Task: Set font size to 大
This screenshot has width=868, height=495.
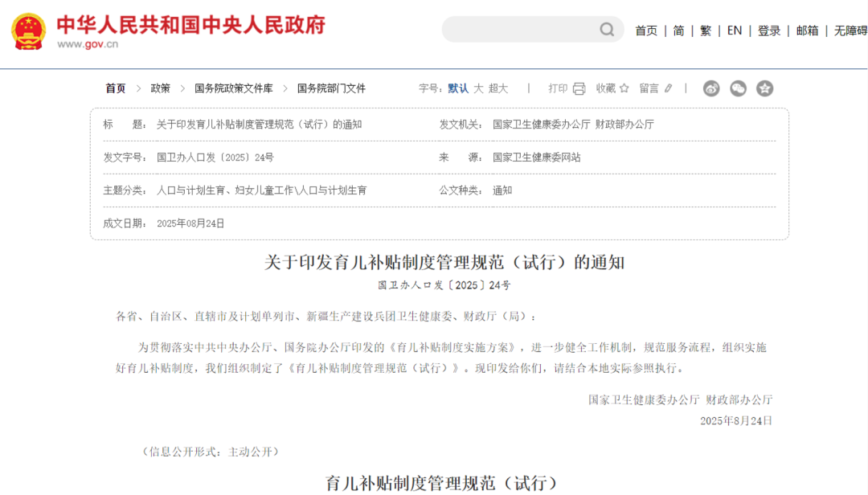Action: tap(478, 88)
